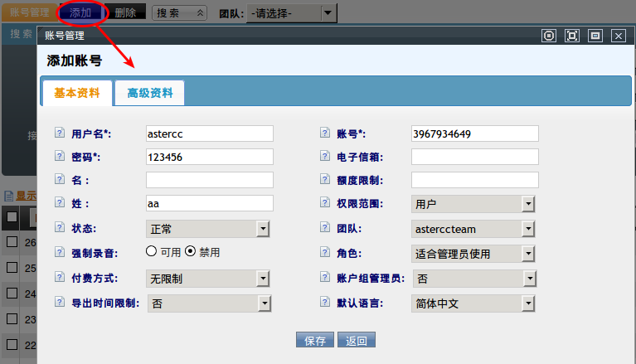Viewport: 636px width, 364px height.
Task: Open the 团队 dropdown with astercсteam
Action: tap(473, 229)
